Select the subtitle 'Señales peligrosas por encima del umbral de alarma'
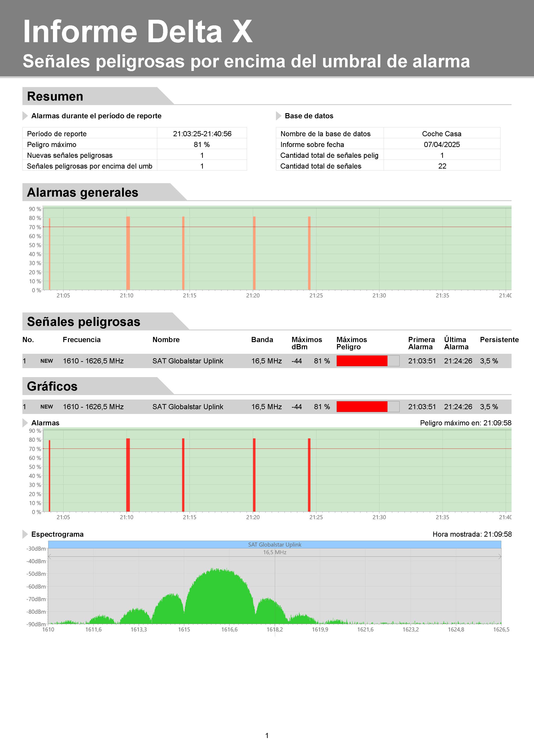Viewport: 534px width, 756px height. tap(246, 62)
